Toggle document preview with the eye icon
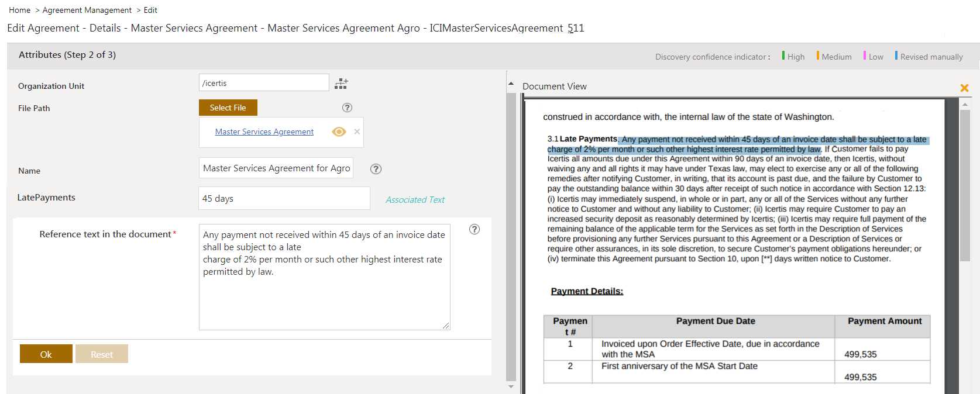Viewport: 980px width, 394px height. pos(339,132)
